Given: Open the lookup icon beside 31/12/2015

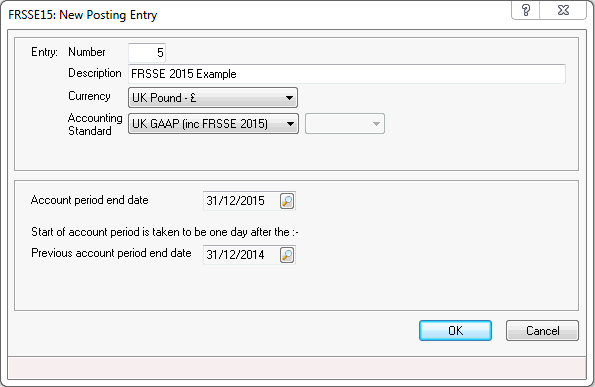Looking at the screenshot, I should click(287, 201).
